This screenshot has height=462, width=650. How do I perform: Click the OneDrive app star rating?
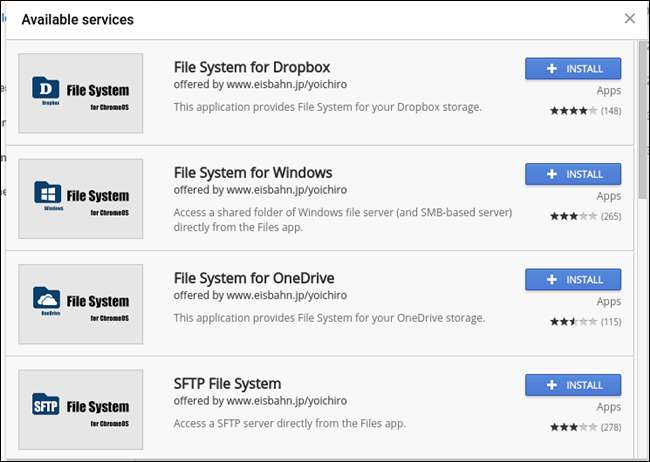click(573, 321)
